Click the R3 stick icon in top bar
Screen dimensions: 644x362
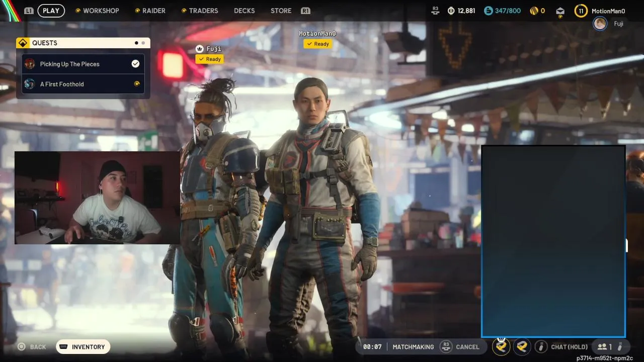pos(436,10)
